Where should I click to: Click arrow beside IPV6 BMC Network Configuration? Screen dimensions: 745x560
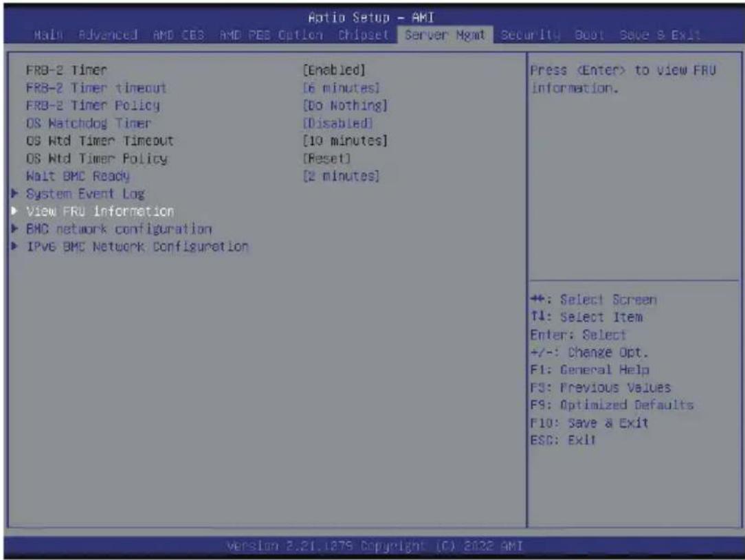(x=14, y=246)
